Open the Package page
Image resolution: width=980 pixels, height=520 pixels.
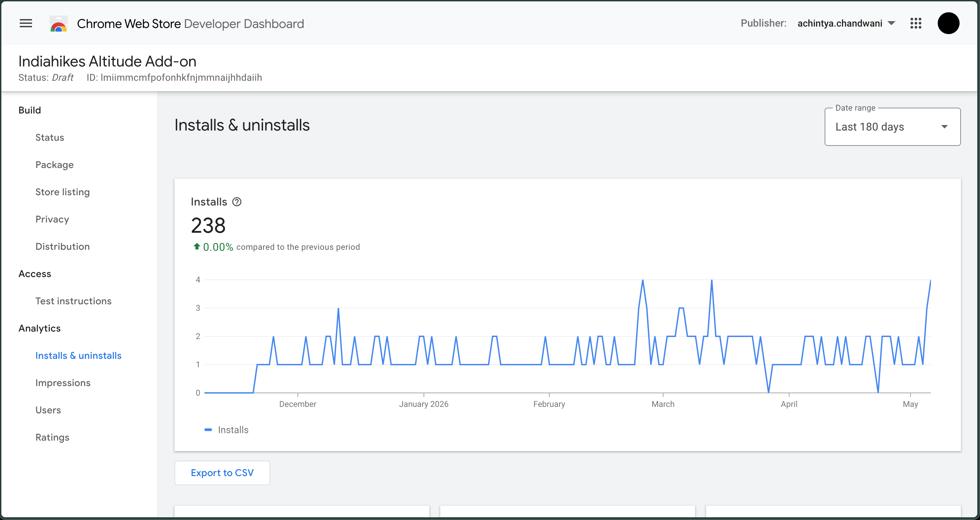coord(55,165)
